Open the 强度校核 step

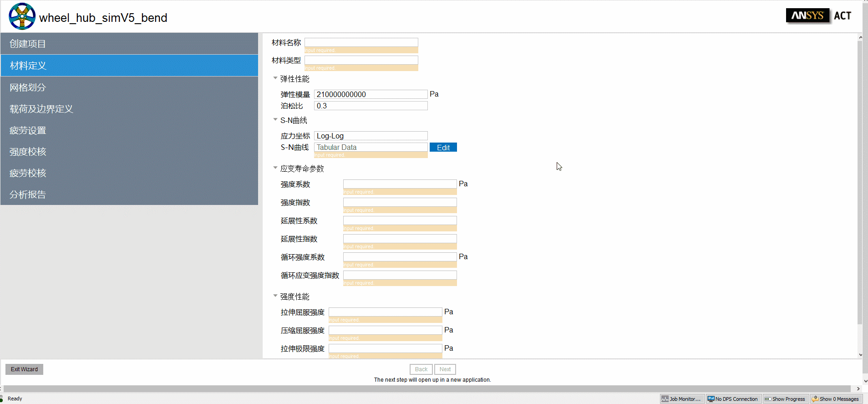pyautogui.click(x=129, y=152)
